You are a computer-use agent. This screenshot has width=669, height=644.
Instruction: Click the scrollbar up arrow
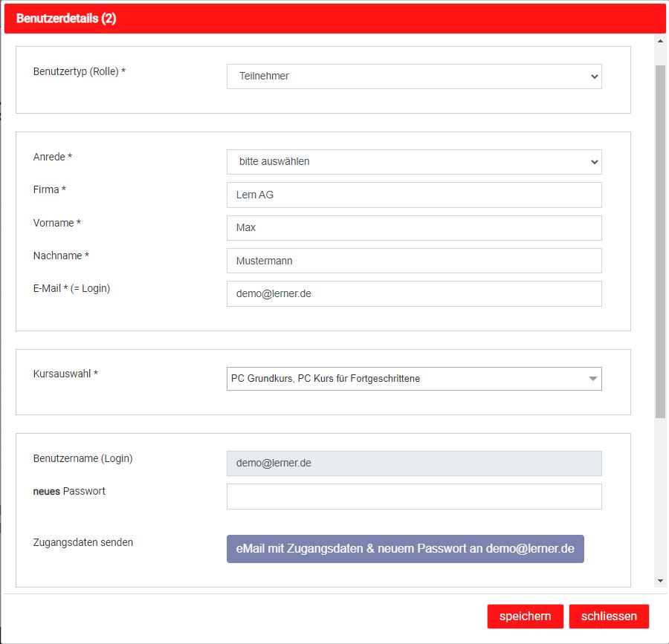click(x=660, y=42)
